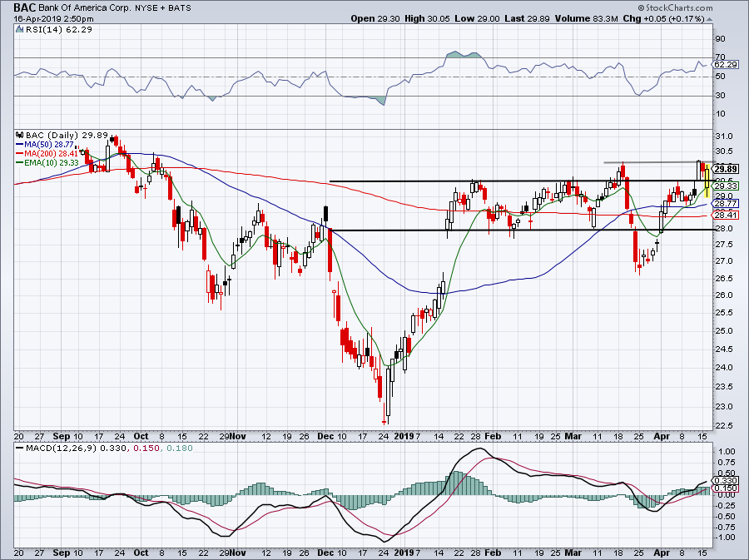
Task: Click the 29.89 last-price tag on price axis
Action: point(726,169)
